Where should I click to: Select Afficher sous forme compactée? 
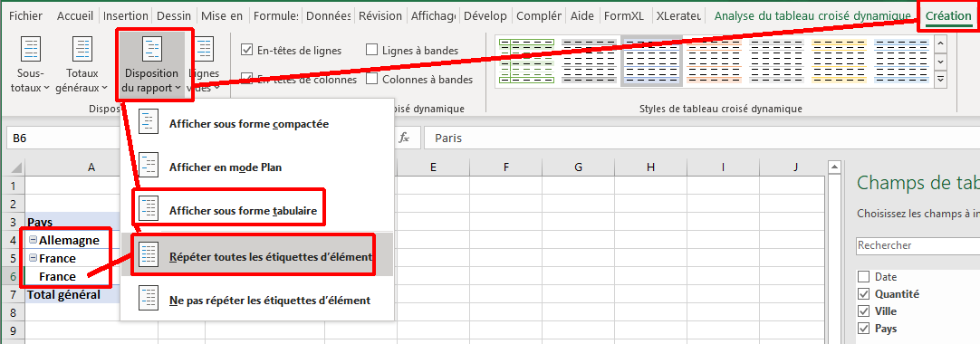coord(248,124)
